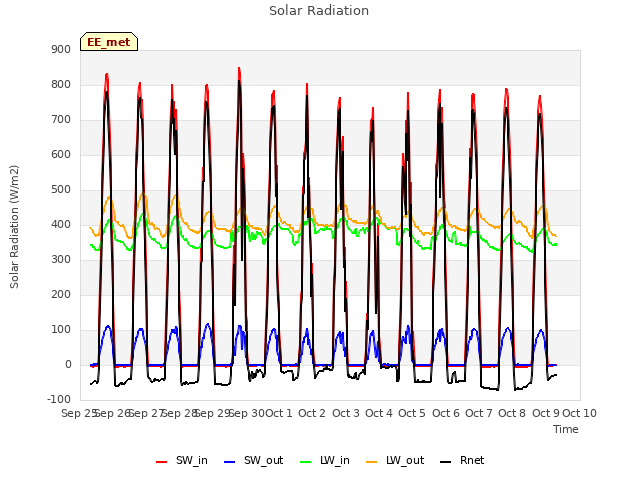
Task: Click the EE_met annotation label
Action: pyautogui.click(x=109, y=42)
